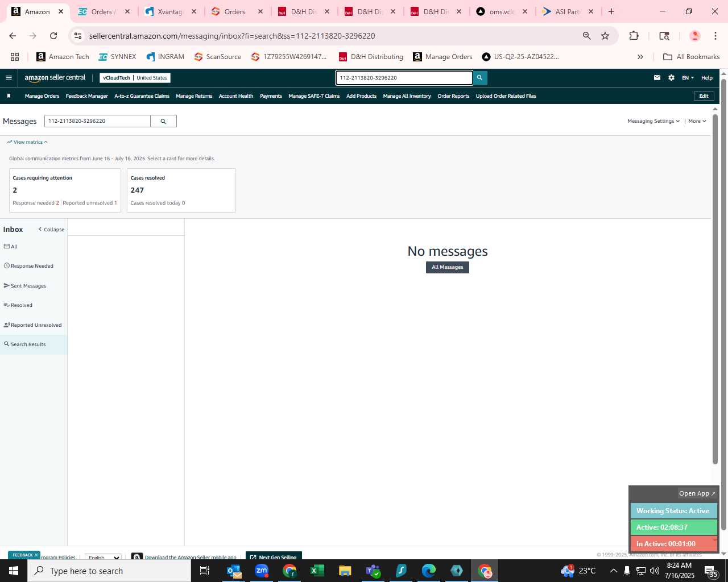
Task: Open Microsoft Teams from the taskbar
Action: (x=373, y=571)
